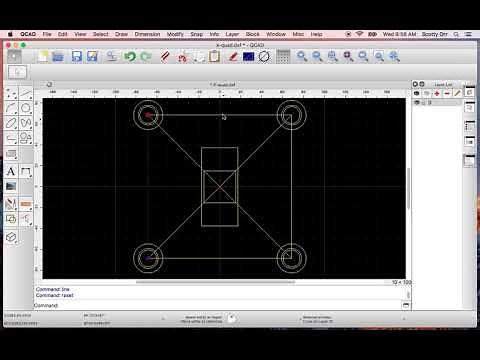Hide all layers with the grayed eye icon
480x360 pixels.
pyautogui.click(x=426, y=93)
